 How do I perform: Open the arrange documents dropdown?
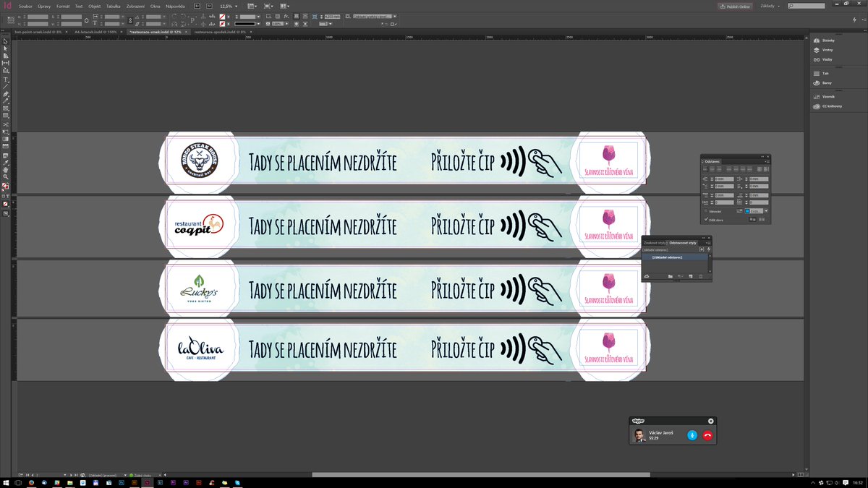point(285,6)
